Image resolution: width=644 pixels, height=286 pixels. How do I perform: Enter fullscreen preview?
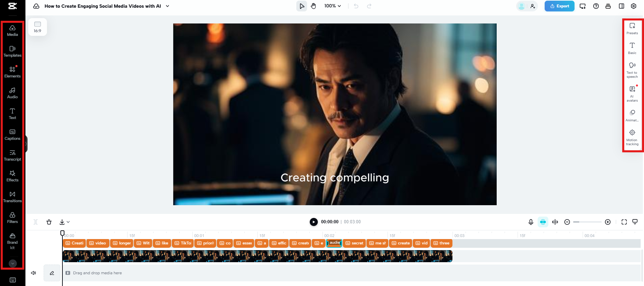[624, 222]
